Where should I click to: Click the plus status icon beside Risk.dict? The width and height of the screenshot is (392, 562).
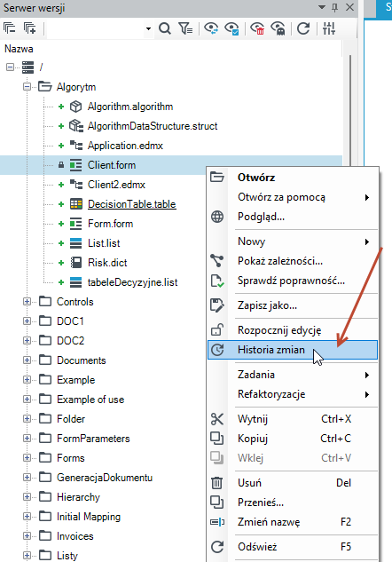61,263
